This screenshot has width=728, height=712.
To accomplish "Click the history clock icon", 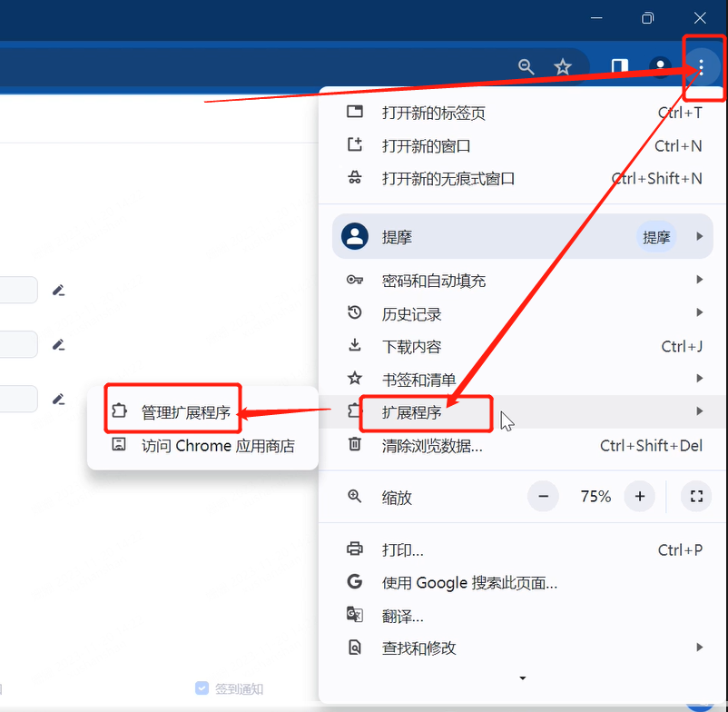I will (x=355, y=312).
